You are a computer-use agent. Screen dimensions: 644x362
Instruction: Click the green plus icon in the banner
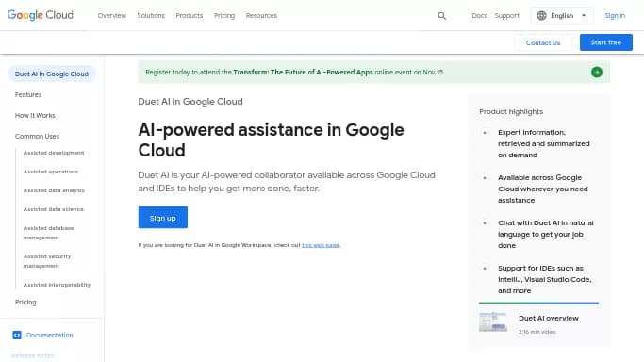click(596, 73)
